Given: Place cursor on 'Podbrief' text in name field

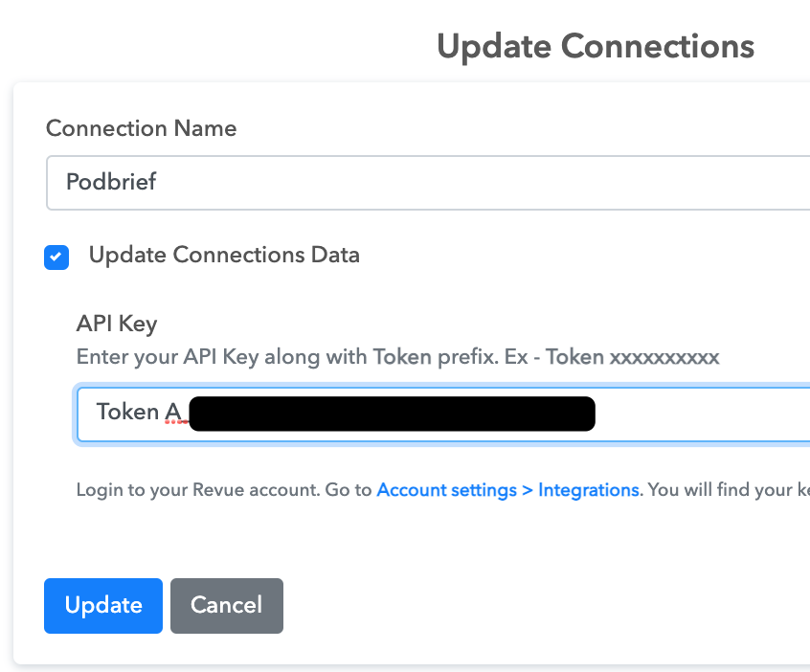Looking at the screenshot, I should click(x=111, y=182).
